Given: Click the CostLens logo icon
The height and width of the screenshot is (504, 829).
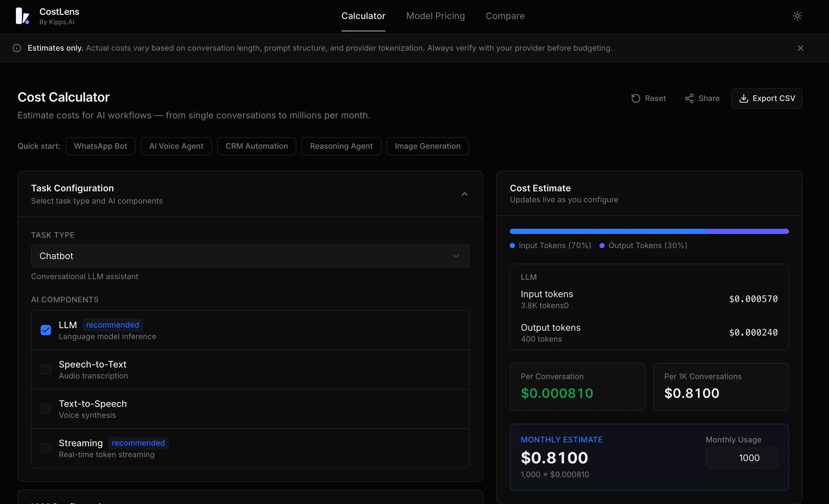Looking at the screenshot, I should pyautogui.click(x=23, y=16).
